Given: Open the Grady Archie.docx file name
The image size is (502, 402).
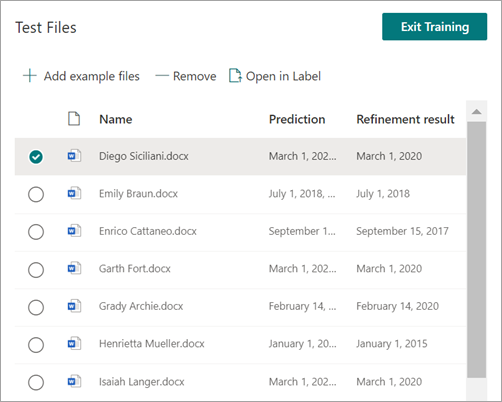Looking at the screenshot, I should [x=141, y=306].
